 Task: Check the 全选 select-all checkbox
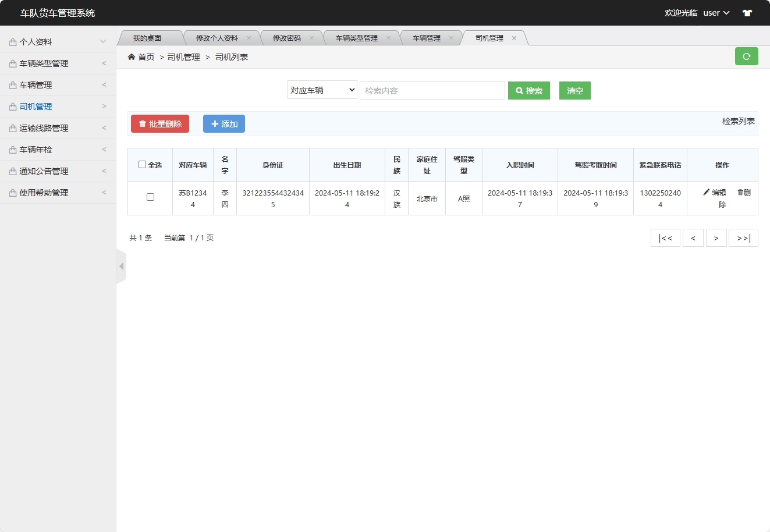coord(141,165)
